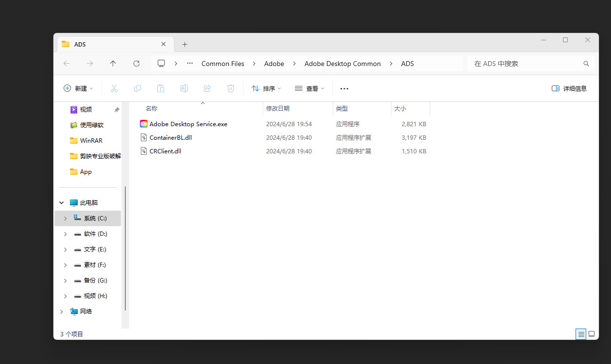
Task: Click the ADS breadcrumb segment
Action: pos(407,64)
